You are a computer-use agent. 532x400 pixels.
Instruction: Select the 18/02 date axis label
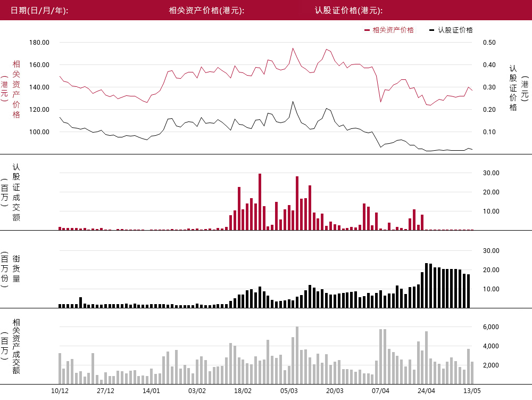[243, 391]
